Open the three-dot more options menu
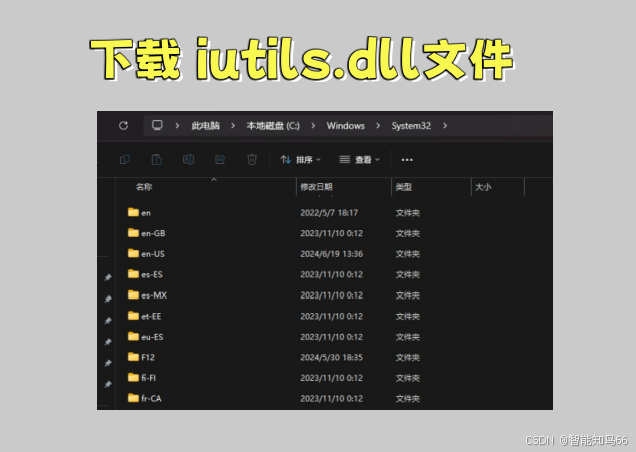Image resolution: width=636 pixels, height=452 pixels. point(407,160)
